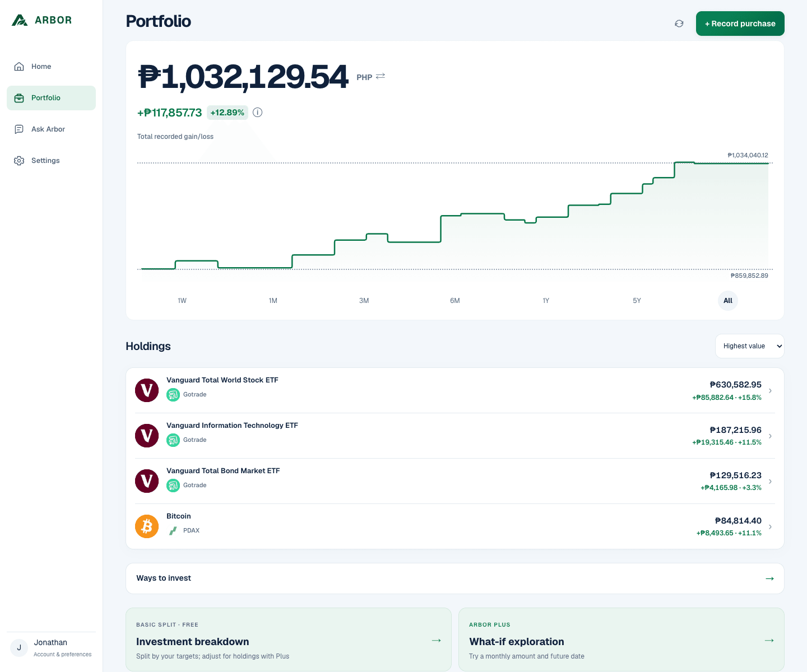Click the Bitcoin orange logo
Screen dimensions: 807x672
click(147, 526)
